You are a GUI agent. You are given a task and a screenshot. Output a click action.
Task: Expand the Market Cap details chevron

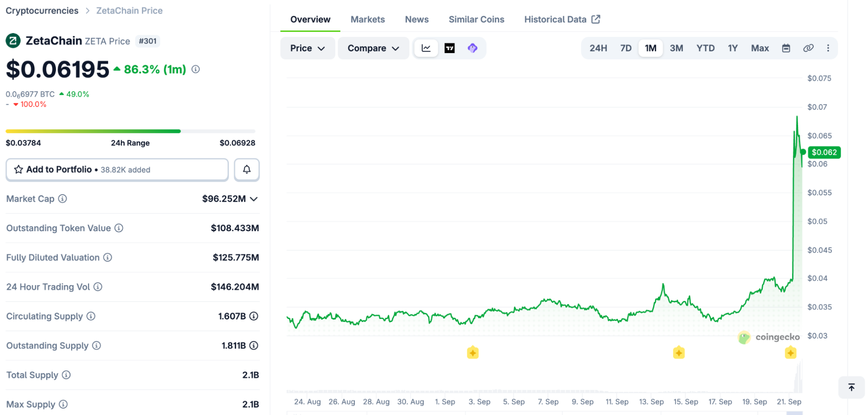[254, 199]
